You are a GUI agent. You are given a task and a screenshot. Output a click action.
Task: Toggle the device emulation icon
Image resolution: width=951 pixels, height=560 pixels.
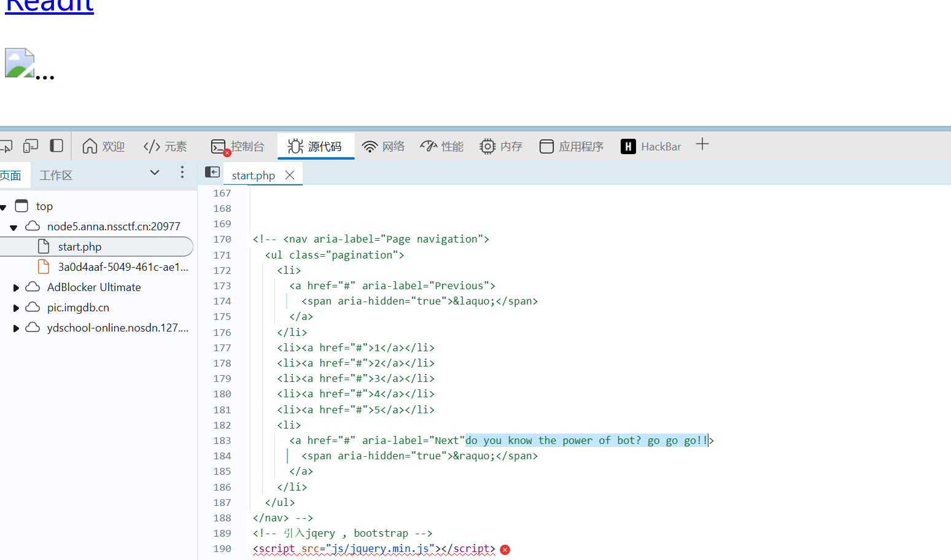tap(30, 146)
